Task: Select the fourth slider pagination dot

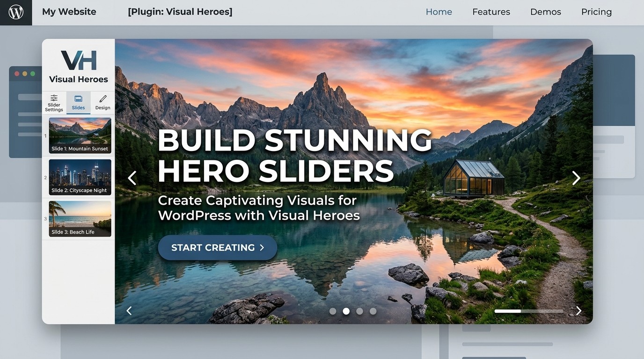Action: click(x=373, y=311)
